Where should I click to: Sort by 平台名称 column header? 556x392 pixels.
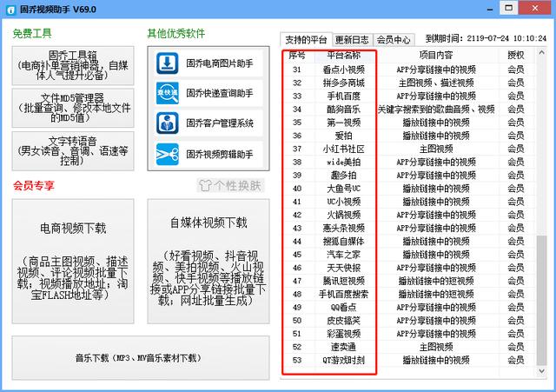[344, 55]
